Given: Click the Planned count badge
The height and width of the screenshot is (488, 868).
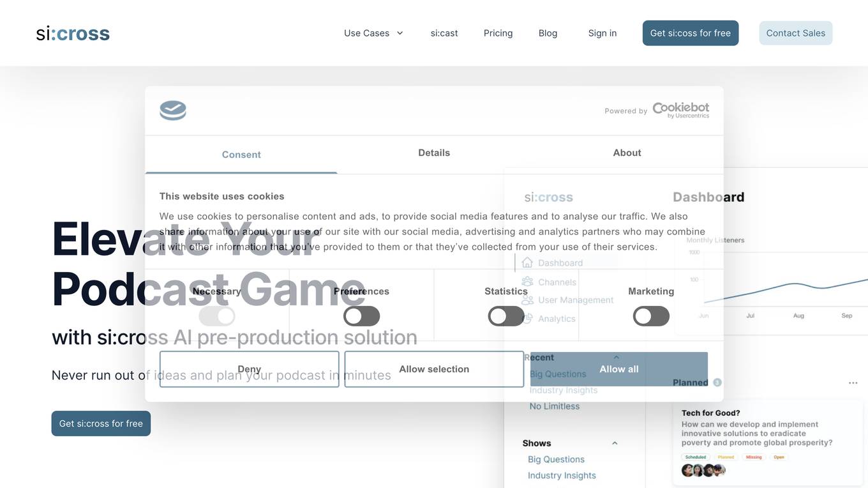Looking at the screenshot, I should 717,382.
